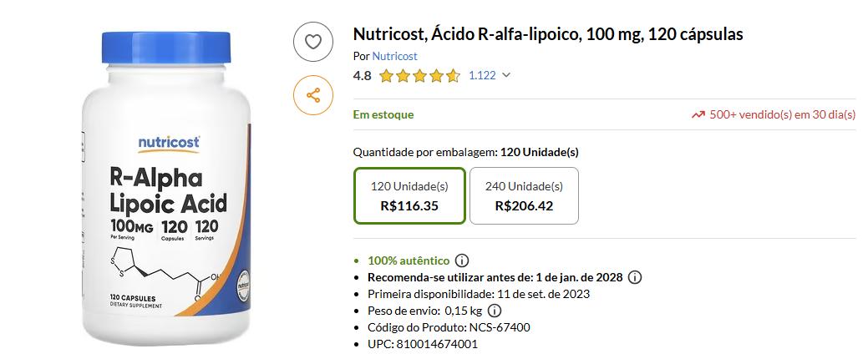The width and height of the screenshot is (868, 354).
Task: Click the 500+ vendido(s) sales text
Action: [782, 114]
